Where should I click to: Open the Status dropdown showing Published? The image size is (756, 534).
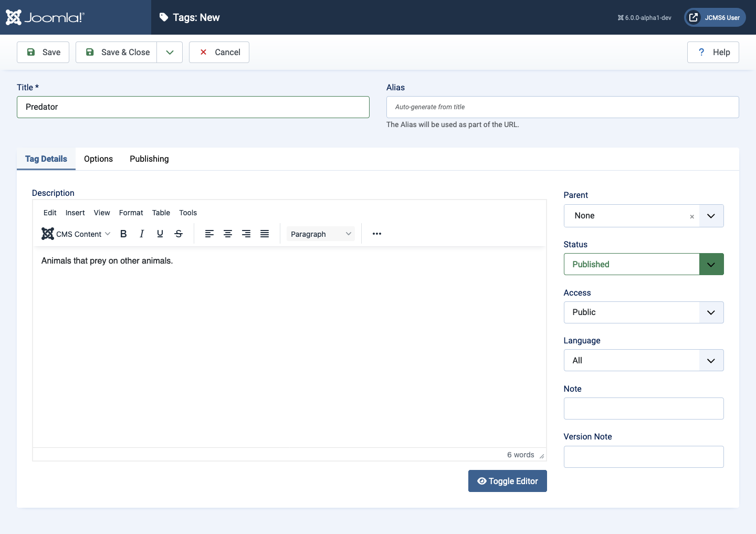click(x=643, y=264)
